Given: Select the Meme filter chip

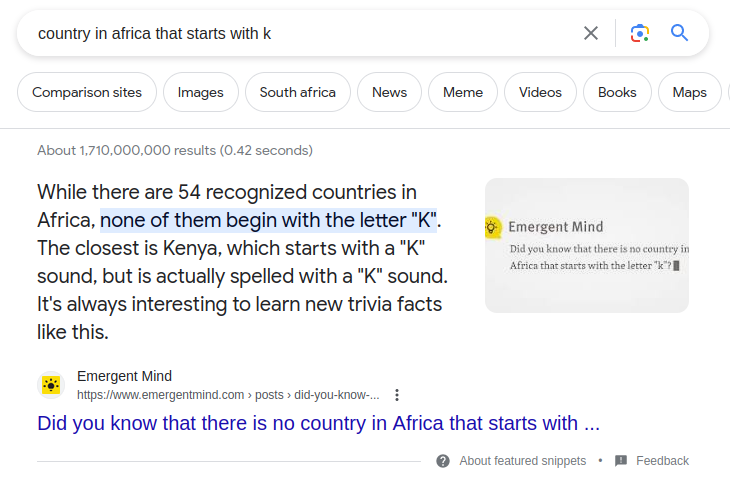Looking at the screenshot, I should (463, 92).
